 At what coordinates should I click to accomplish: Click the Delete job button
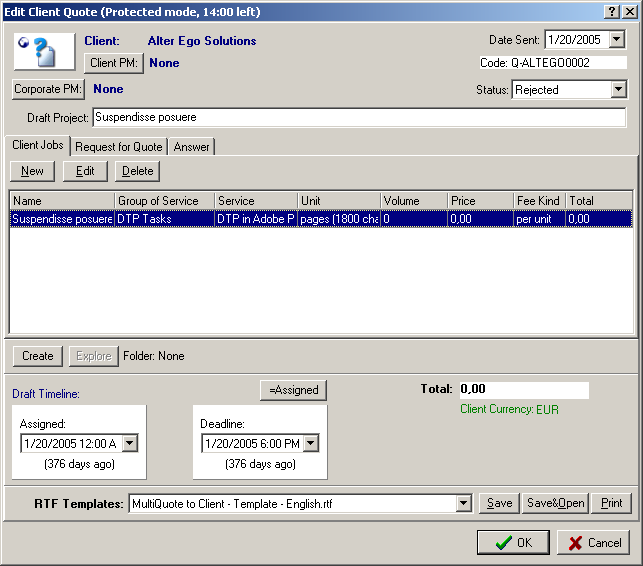coord(138,171)
